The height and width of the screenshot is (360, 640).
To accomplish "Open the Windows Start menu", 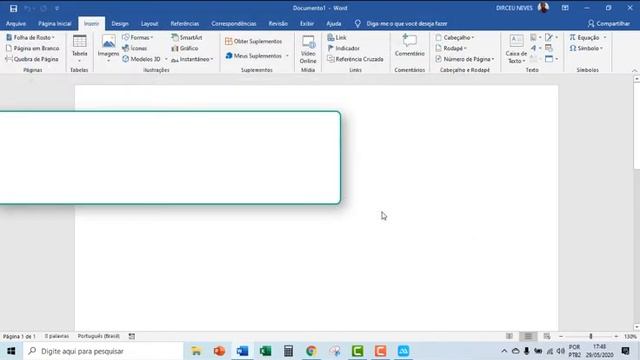I will pyautogui.click(x=11, y=351).
